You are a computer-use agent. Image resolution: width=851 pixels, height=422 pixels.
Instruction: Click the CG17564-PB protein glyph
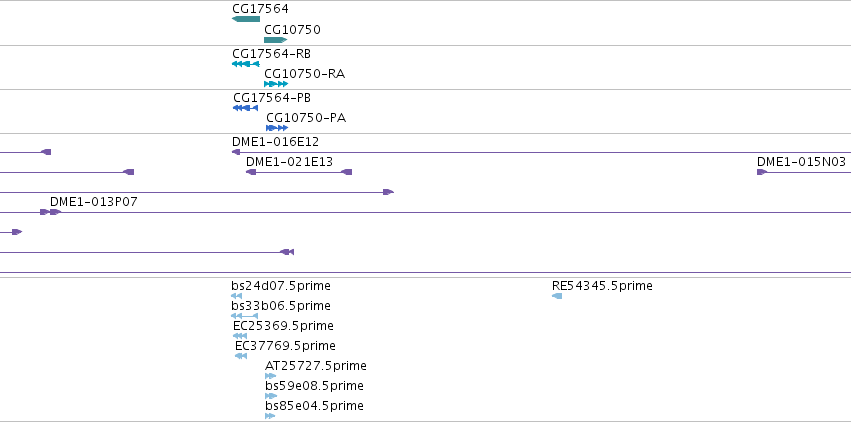245,108
